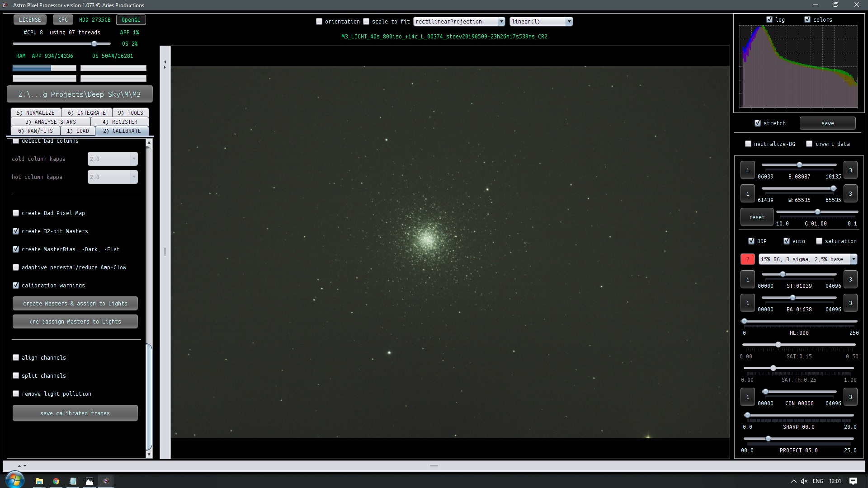868x488 pixels.
Task: Click the CPU threads slider handle
Action: (x=94, y=43)
